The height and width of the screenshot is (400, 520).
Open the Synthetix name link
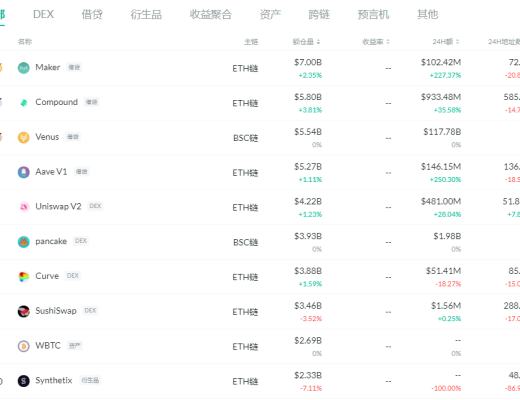(x=54, y=380)
